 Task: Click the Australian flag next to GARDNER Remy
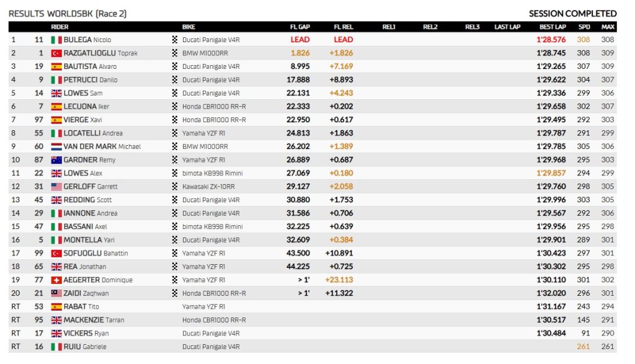click(56, 160)
